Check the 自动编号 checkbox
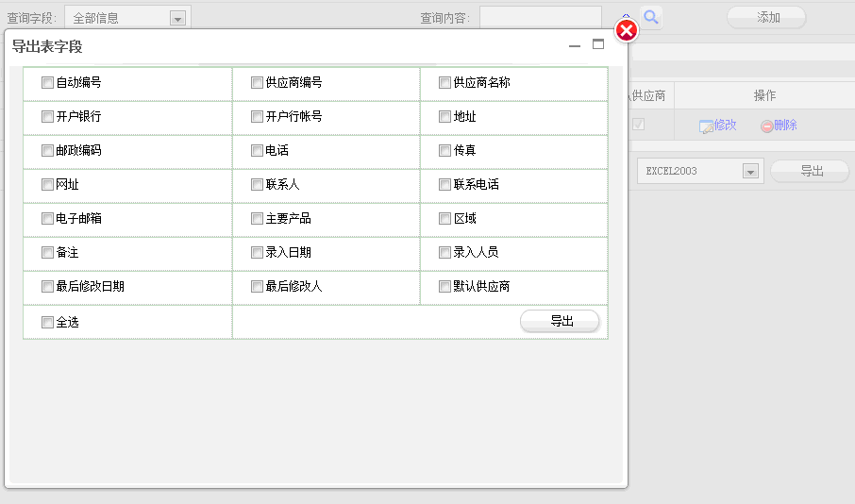 click(x=48, y=83)
